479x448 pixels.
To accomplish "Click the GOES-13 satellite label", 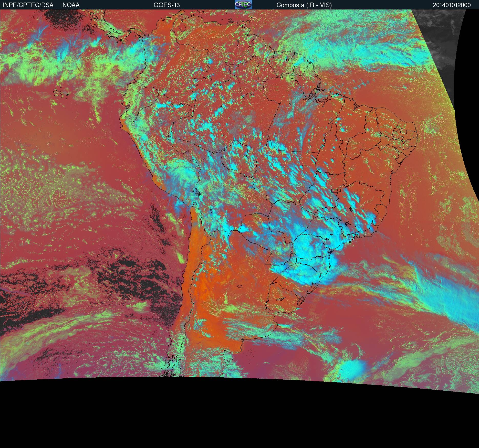I will point(167,5).
